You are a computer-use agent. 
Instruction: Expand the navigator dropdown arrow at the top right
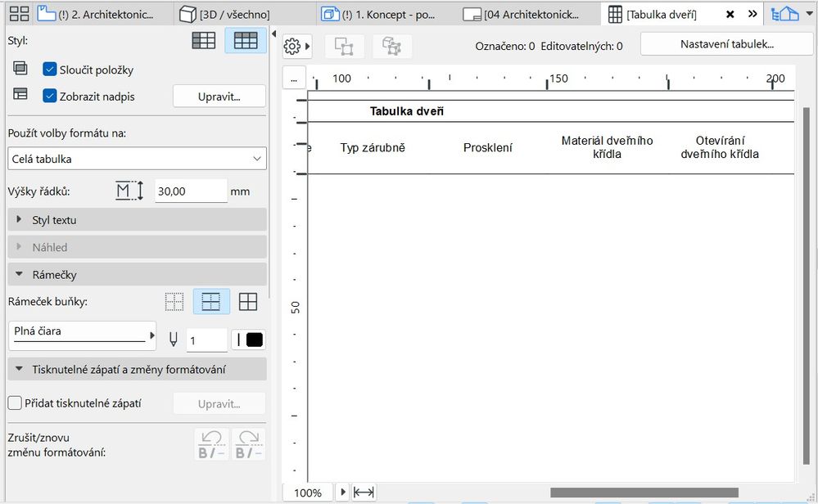[x=810, y=14]
